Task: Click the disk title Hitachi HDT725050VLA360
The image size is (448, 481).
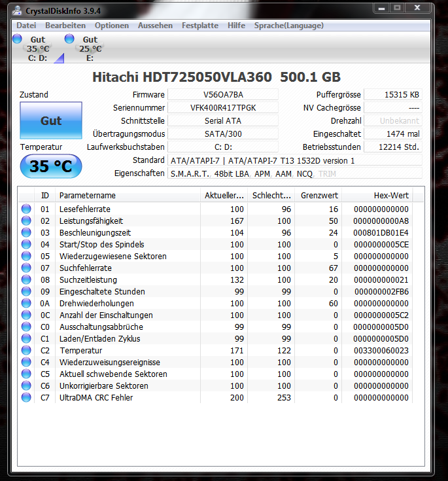Action: 216,77
